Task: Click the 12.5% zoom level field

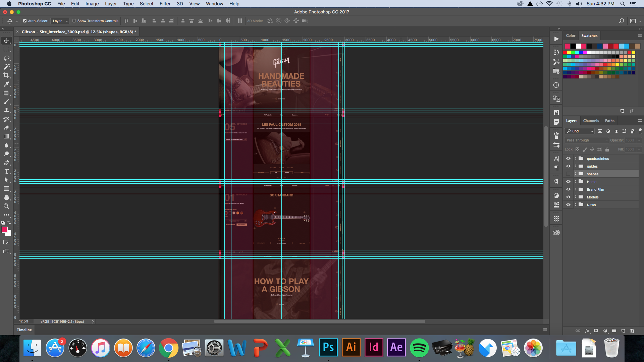Action: 24,321
